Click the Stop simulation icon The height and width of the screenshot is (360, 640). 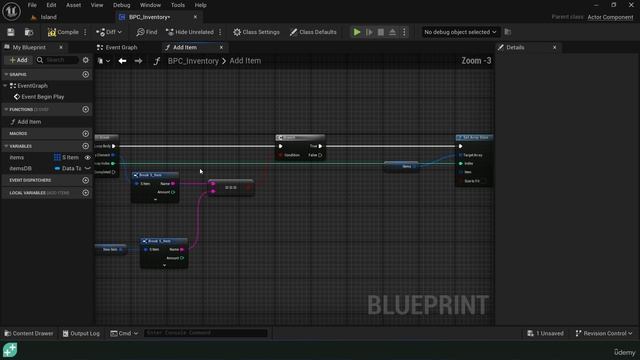tap(380, 32)
